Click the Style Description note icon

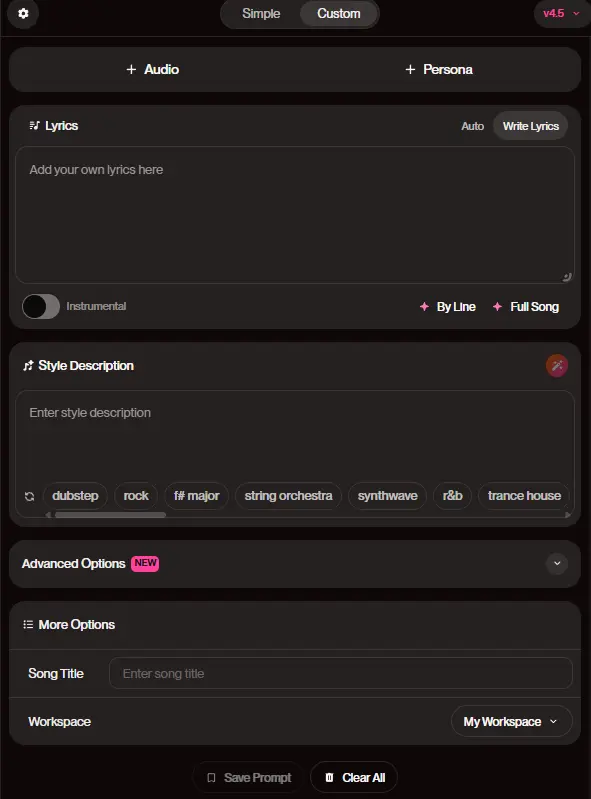[x=28, y=365]
